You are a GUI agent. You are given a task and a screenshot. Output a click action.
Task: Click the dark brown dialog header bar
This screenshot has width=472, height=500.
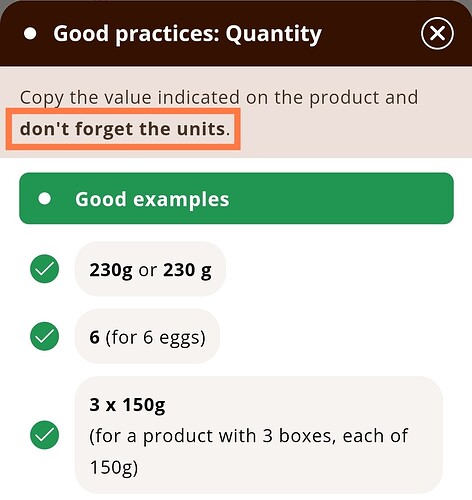tap(236, 33)
